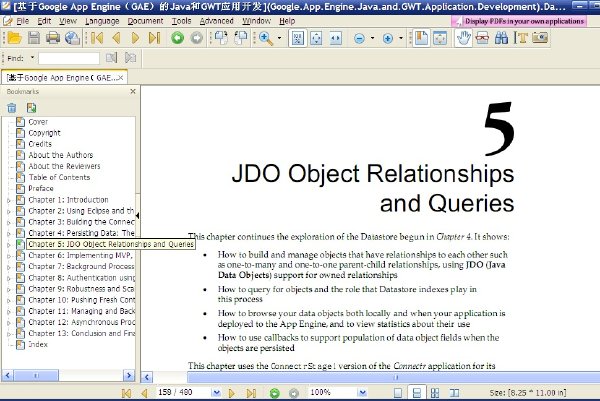Jump to first page in top toolbar

pyautogui.click(x=97, y=38)
